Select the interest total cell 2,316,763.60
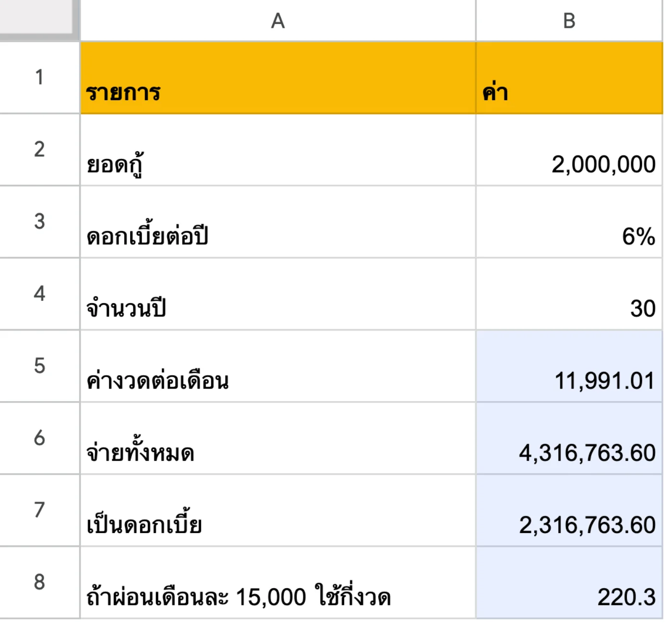Image resolution: width=672 pixels, height=628 pixels. pos(569,510)
